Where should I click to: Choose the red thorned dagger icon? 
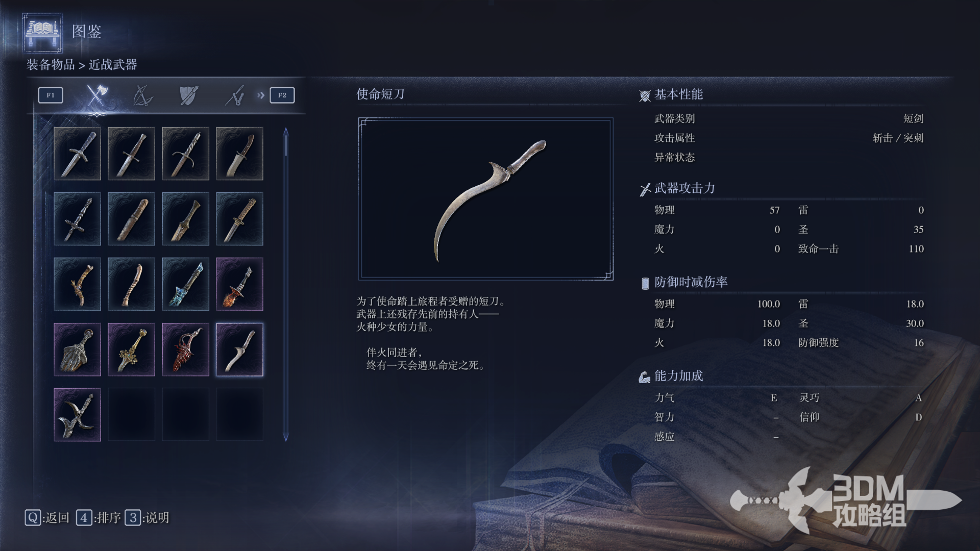pos(186,349)
